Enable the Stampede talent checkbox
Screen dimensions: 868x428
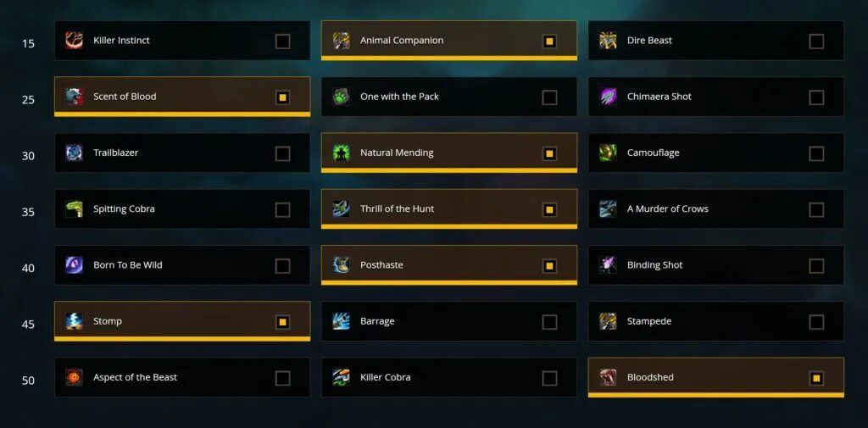pos(816,322)
